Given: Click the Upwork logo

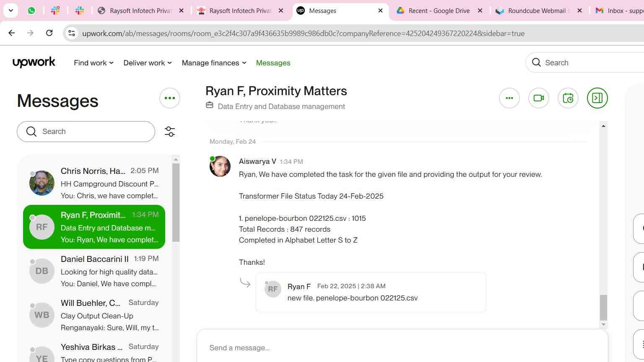Looking at the screenshot, I should click(34, 62).
